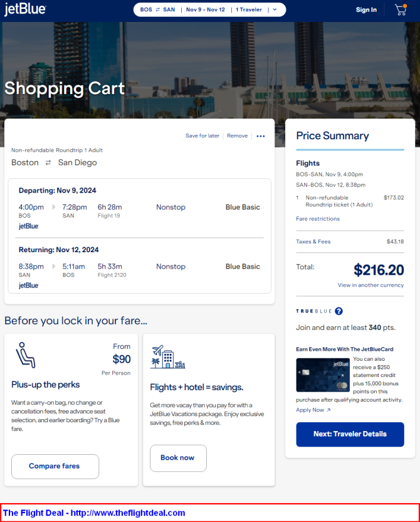The height and width of the screenshot is (522, 420).
Task: Open the 1 Traveler selector
Action: click(x=249, y=9)
